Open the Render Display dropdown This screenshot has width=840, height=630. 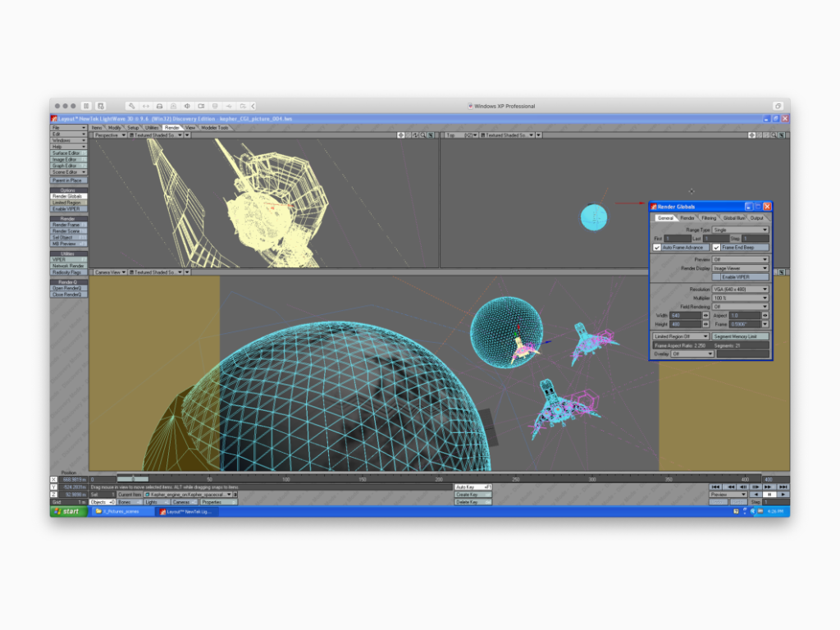pyautogui.click(x=741, y=268)
